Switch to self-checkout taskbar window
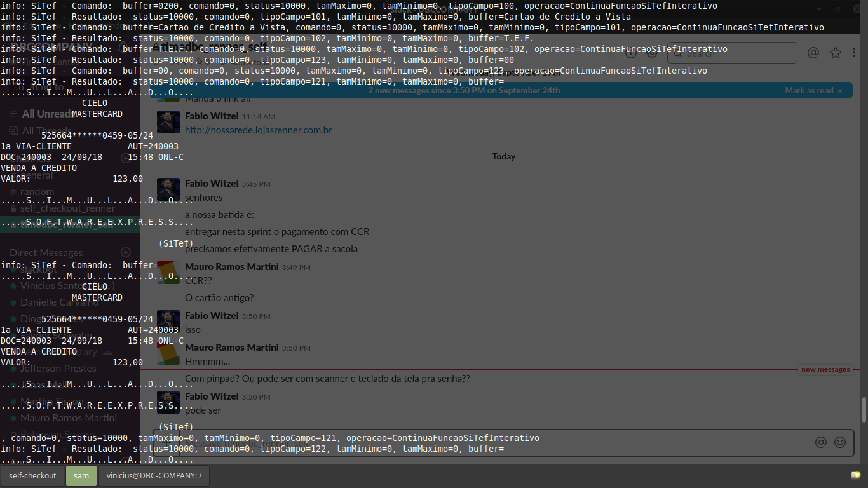Image resolution: width=868 pixels, height=488 pixels. click(32, 475)
